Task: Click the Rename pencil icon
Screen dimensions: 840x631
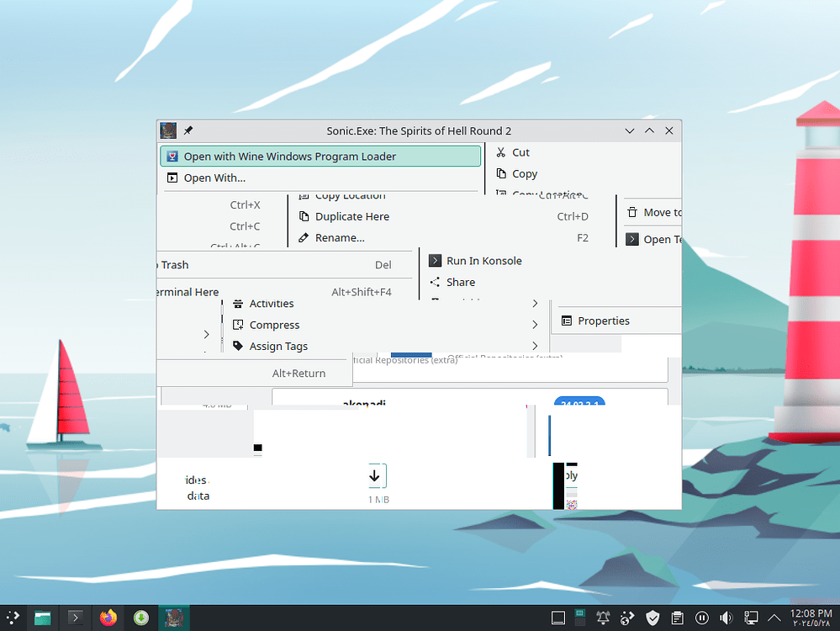Action: pyautogui.click(x=304, y=238)
